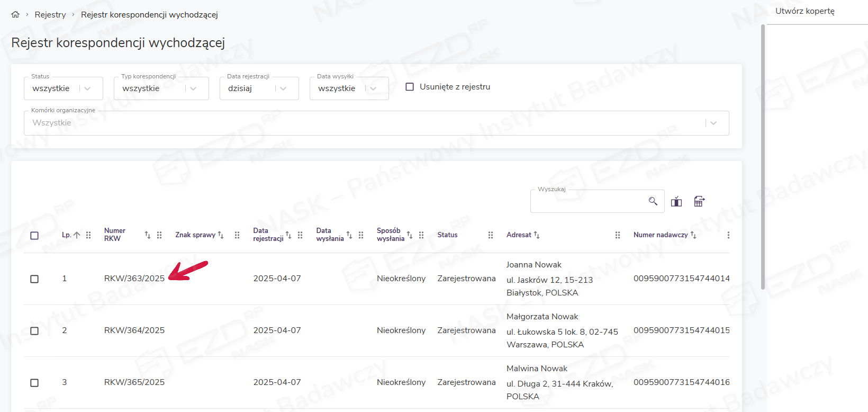Click the home icon in breadcrumb
868x412 pixels.
[x=15, y=15]
